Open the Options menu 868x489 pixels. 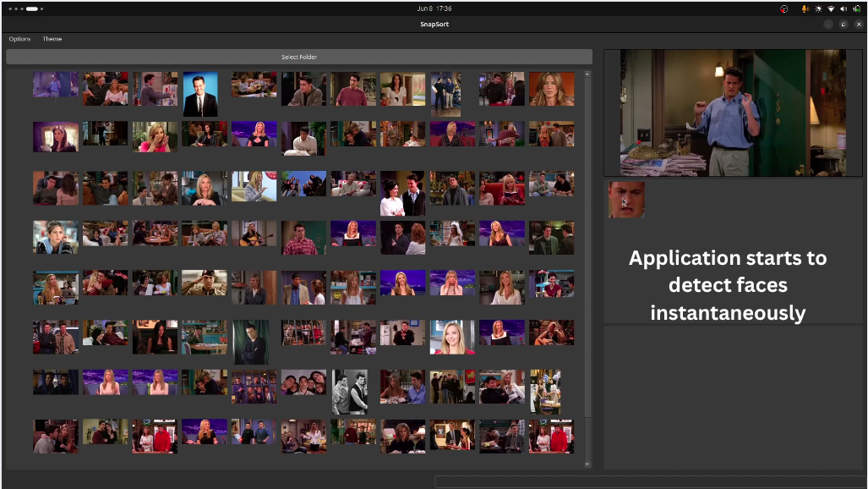(x=19, y=39)
